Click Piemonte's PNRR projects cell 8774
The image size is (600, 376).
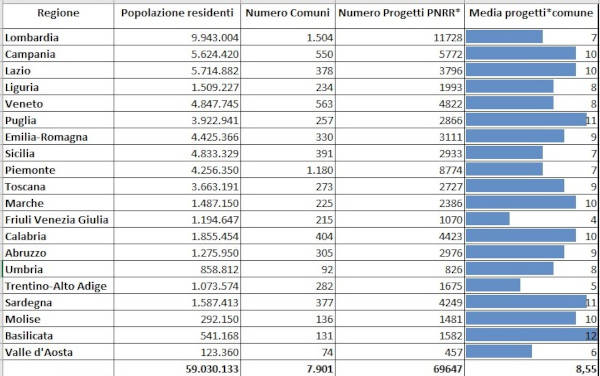400,170
